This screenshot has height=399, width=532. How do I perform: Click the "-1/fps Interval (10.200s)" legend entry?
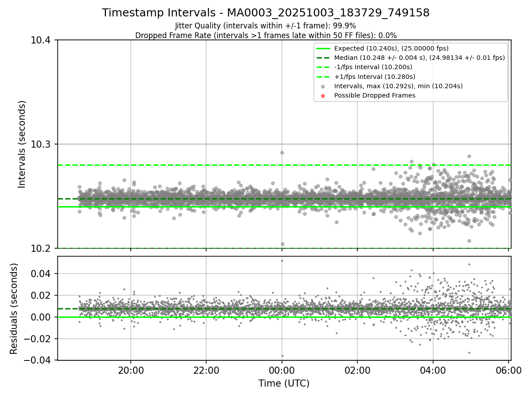pos(373,67)
